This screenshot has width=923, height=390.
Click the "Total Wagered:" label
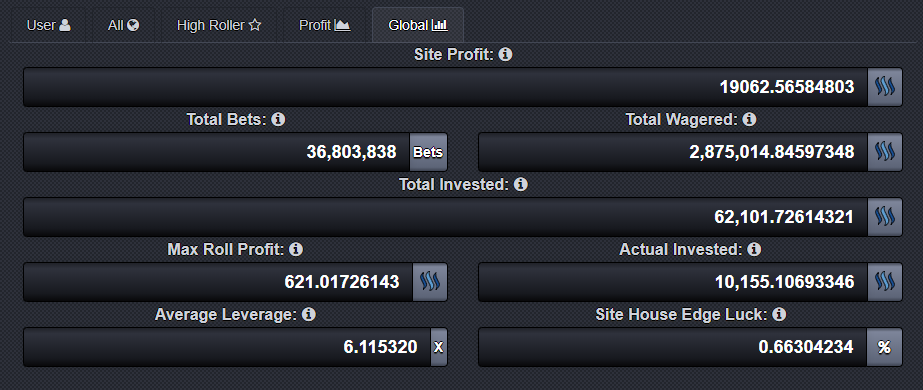coord(682,119)
